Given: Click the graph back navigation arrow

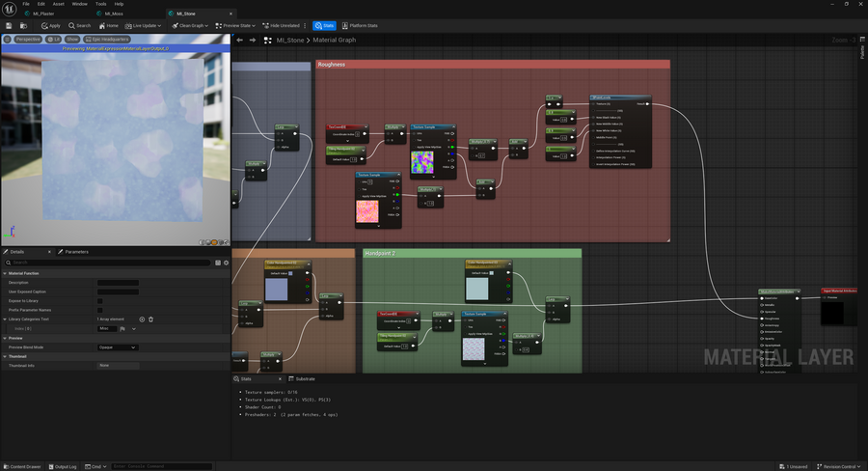Looking at the screenshot, I should tap(240, 40).
